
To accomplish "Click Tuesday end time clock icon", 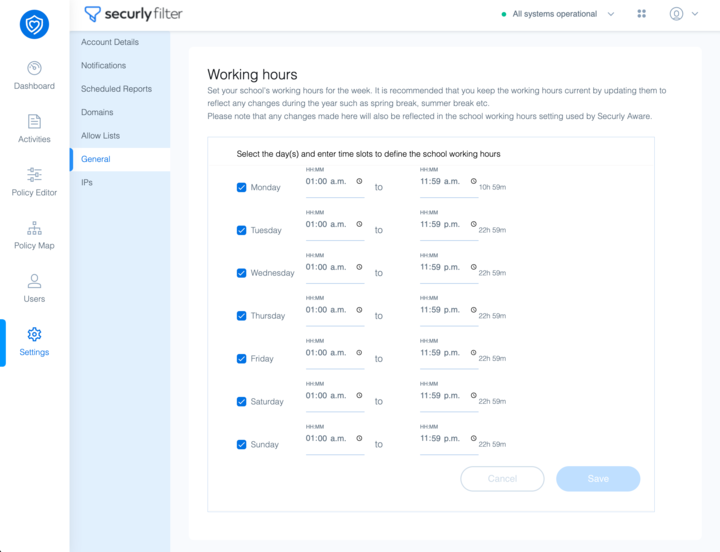I will tap(473, 224).
